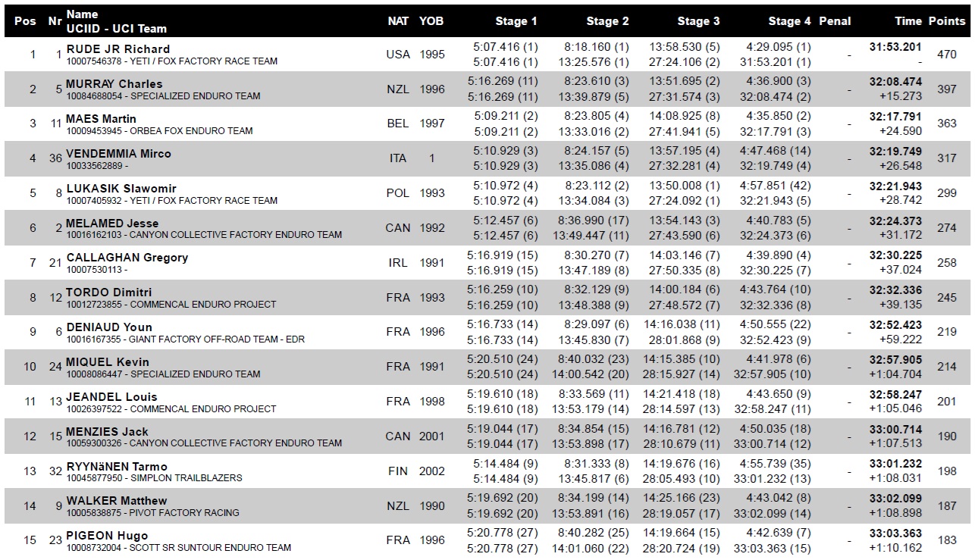Click RYYNäNEN Tarmo's name
Image resolution: width=975 pixels, height=560 pixels.
tap(117, 467)
